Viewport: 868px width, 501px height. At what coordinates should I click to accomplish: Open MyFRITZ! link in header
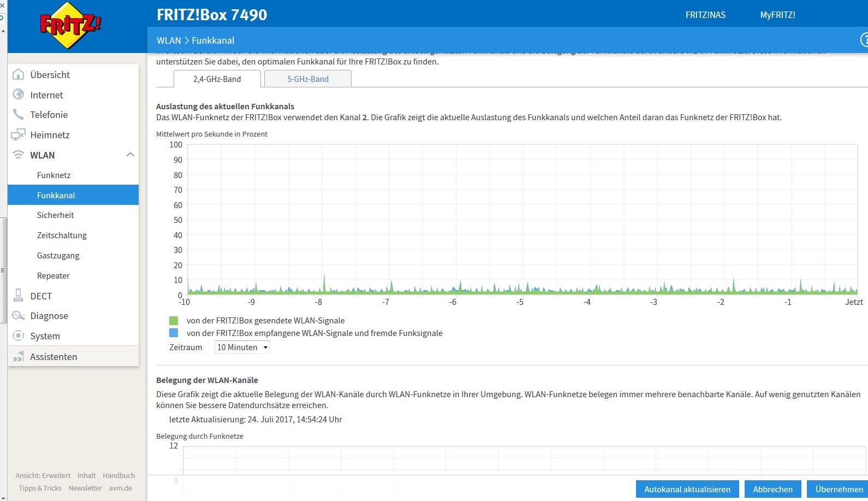point(777,15)
